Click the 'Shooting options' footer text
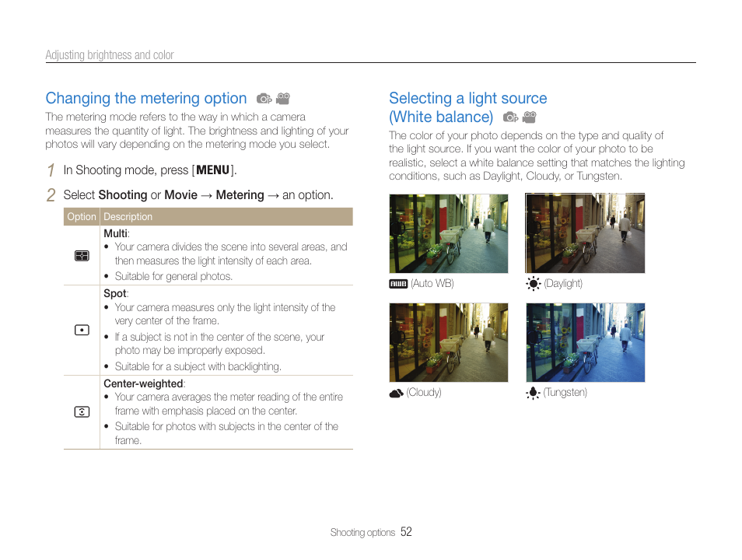This screenshot has width=742, height=560. click(x=362, y=533)
